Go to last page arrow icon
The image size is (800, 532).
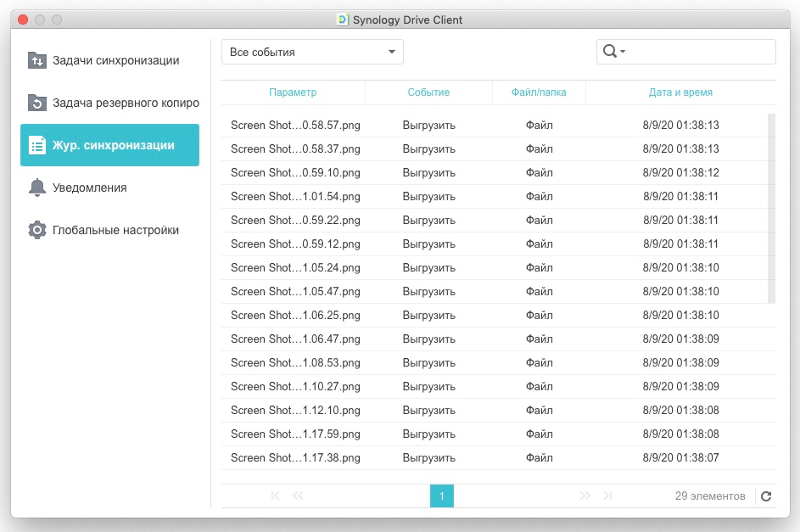(607, 496)
